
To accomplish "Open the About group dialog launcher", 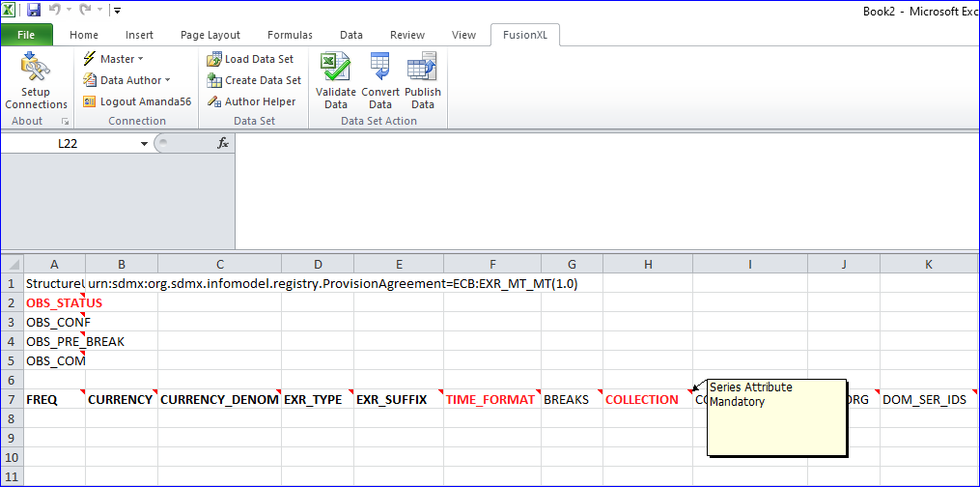I will [66, 122].
